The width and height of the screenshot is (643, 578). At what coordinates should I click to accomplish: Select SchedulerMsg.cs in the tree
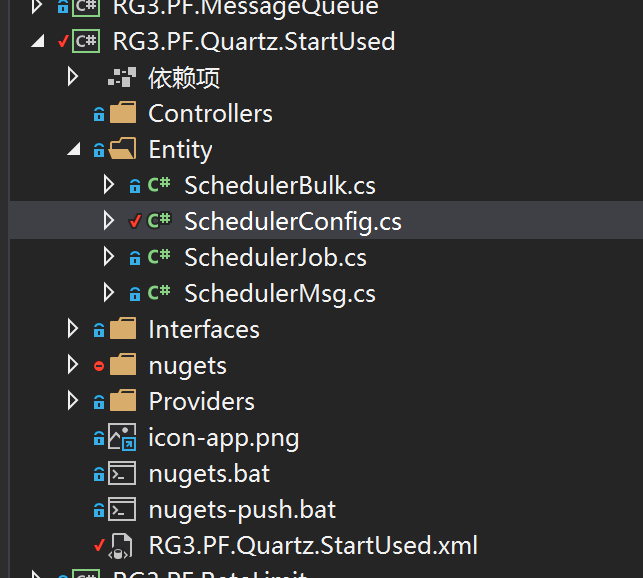(x=280, y=294)
